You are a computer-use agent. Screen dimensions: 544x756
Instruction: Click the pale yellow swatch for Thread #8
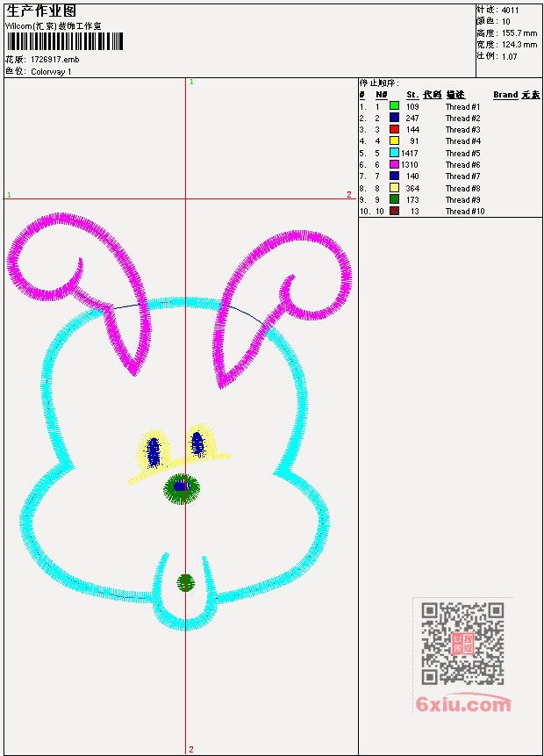[394, 188]
